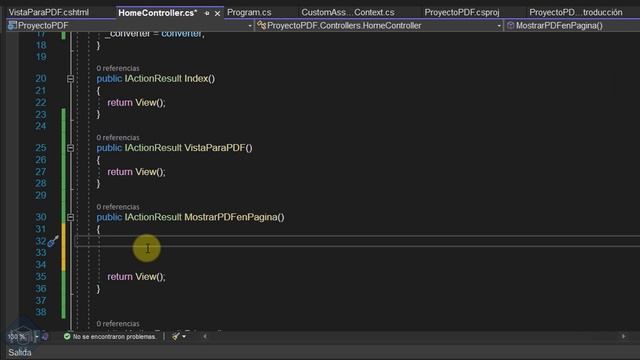Viewport: 640px width, 360px height.
Task: Click the _converter assignment on line 17
Action: [x=155, y=34]
